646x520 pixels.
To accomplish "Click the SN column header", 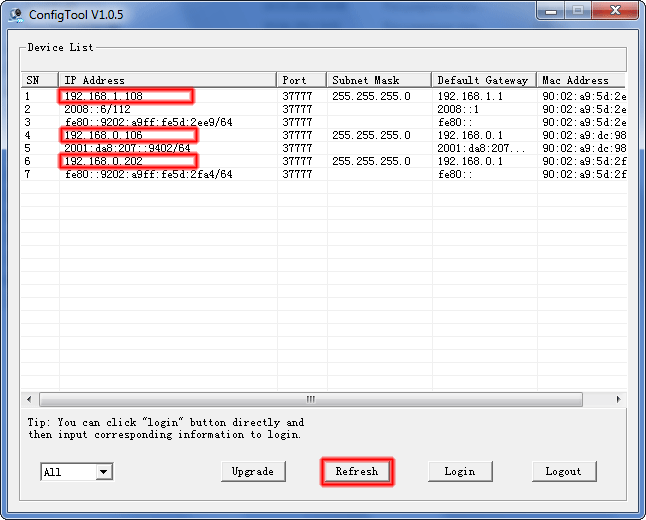I will [39, 80].
